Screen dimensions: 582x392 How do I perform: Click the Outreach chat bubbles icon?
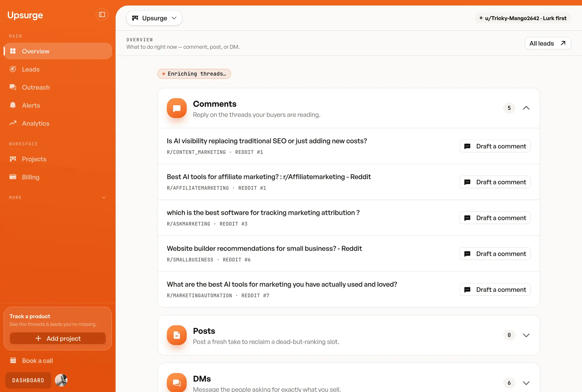(13, 87)
